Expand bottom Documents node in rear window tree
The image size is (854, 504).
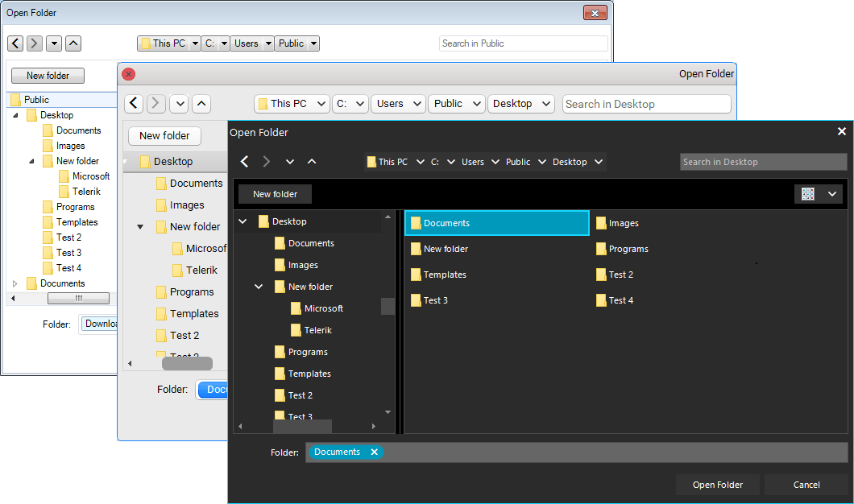15,283
